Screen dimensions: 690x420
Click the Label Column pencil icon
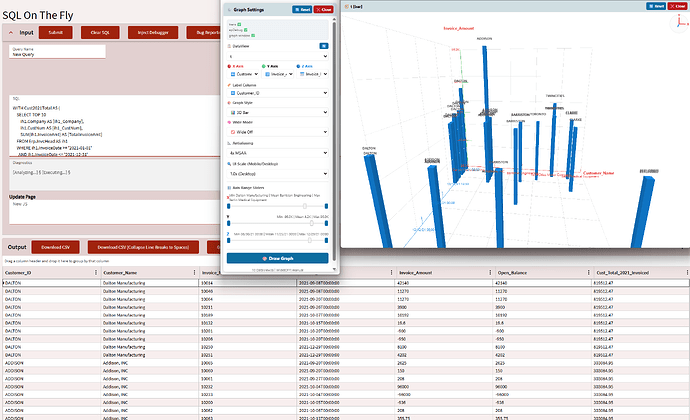click(x=229, y=85)
